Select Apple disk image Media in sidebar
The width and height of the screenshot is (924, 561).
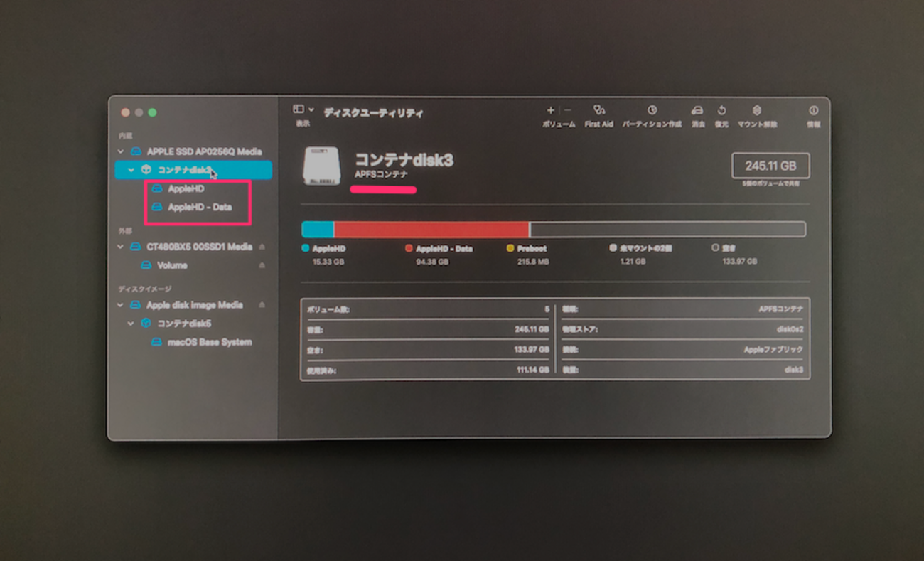pos(193,305)
